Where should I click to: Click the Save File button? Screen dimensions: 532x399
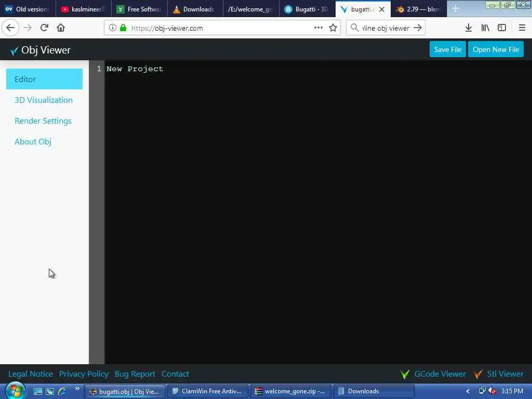447,49
